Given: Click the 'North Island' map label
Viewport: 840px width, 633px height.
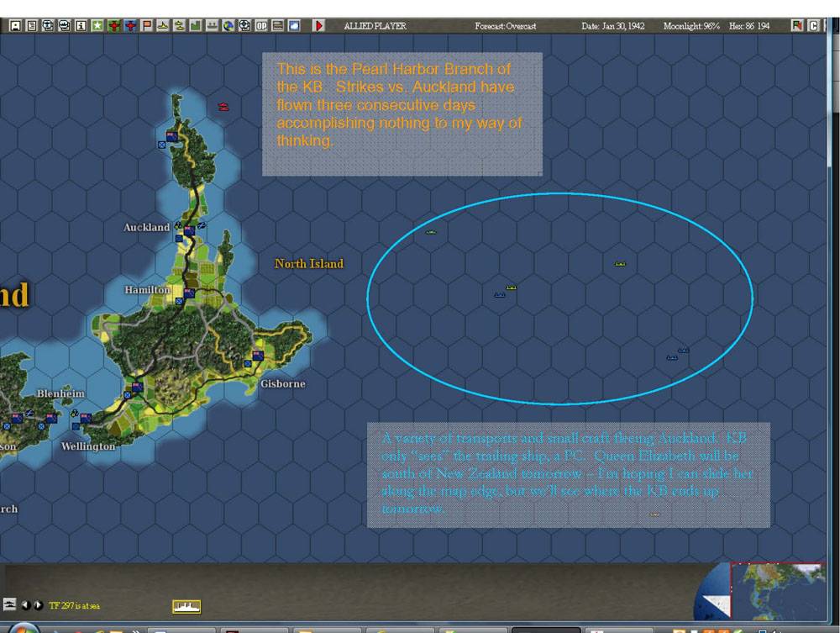Looking at the screenshot, I should [309, 264].
